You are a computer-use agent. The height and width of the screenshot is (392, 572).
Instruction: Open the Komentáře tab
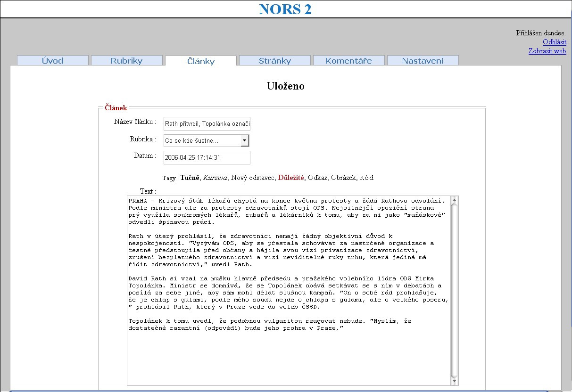point(349,60)
